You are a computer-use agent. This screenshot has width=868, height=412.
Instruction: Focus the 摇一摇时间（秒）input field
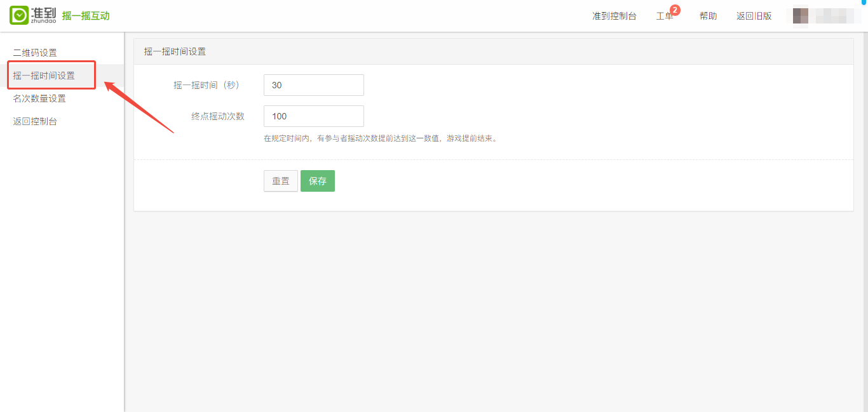313,85
